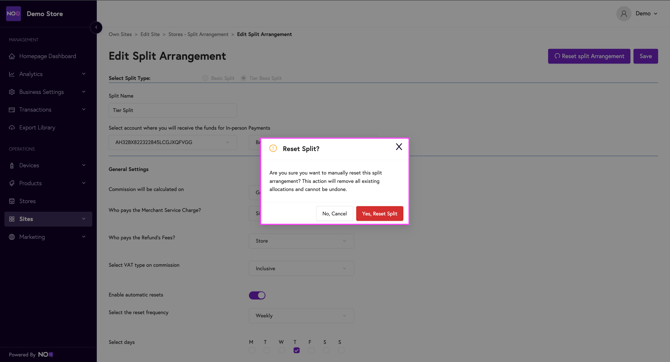Check the Monday checkbox
The height and width of the screenshot is (362, 670).
tap(252, 350)
